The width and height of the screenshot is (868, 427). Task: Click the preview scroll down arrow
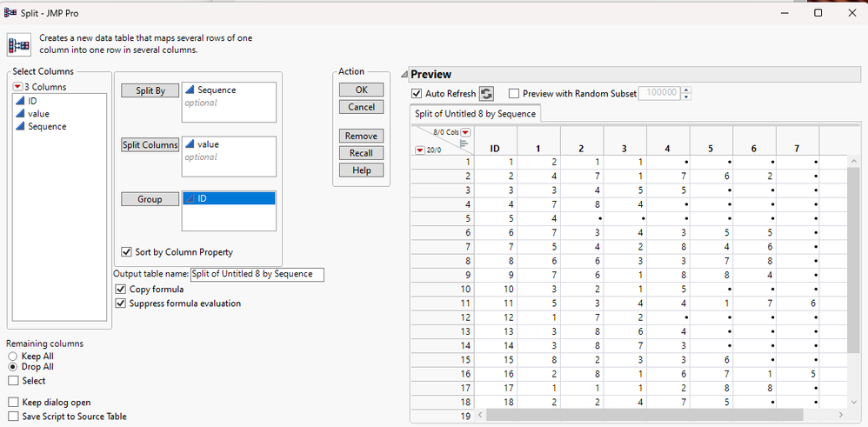point(853,402)
